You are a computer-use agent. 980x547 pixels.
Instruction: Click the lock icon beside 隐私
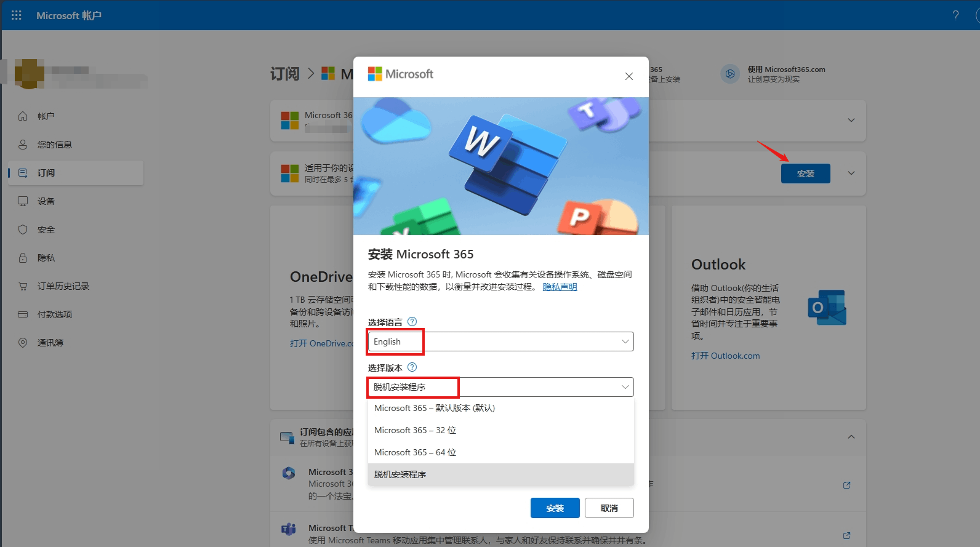(23, 258)
